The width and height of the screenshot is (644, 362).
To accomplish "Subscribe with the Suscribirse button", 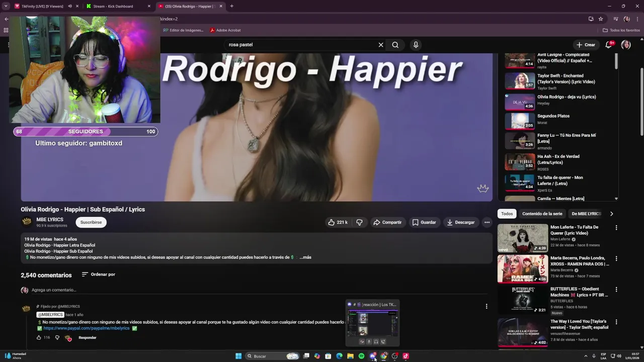I will click(91, 222).
